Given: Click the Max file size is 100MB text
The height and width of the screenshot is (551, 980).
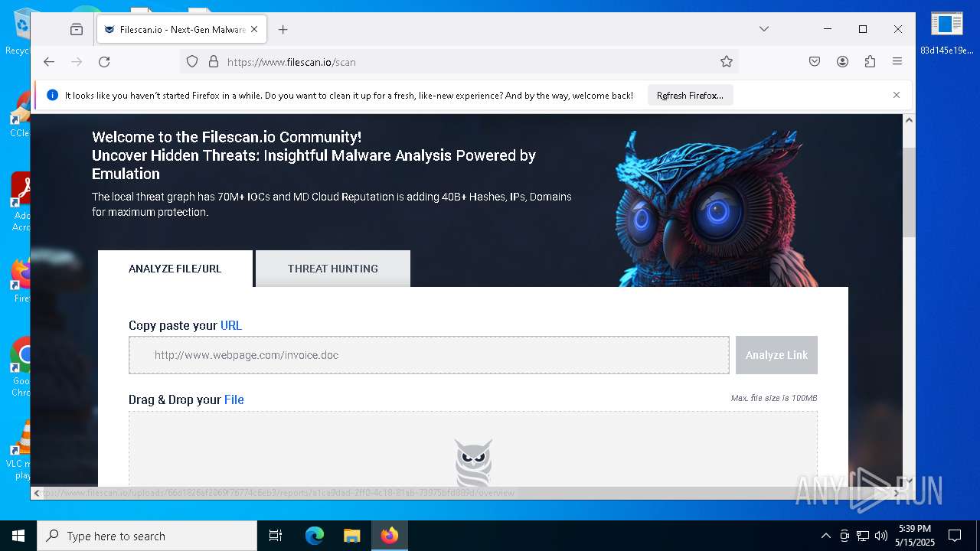Looking at the screenshot, I should 774,398.
